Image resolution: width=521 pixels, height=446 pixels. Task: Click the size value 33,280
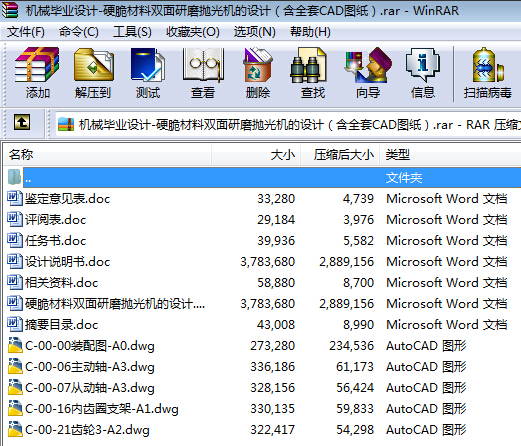276,199
